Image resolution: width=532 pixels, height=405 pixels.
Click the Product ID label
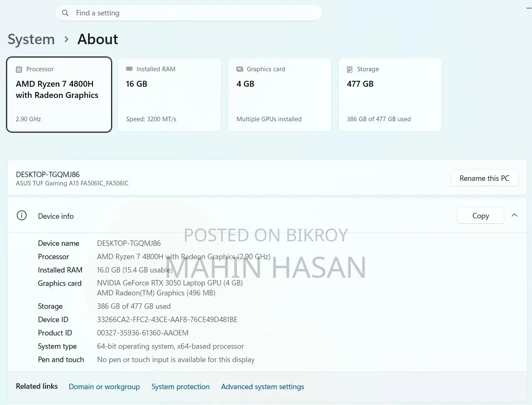(55, 333)
